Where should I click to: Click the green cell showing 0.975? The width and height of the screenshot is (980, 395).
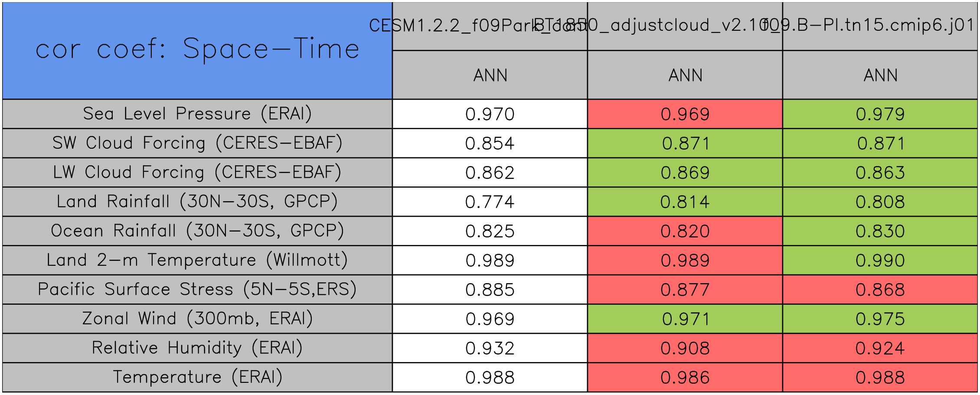click(x=880, y=319)
